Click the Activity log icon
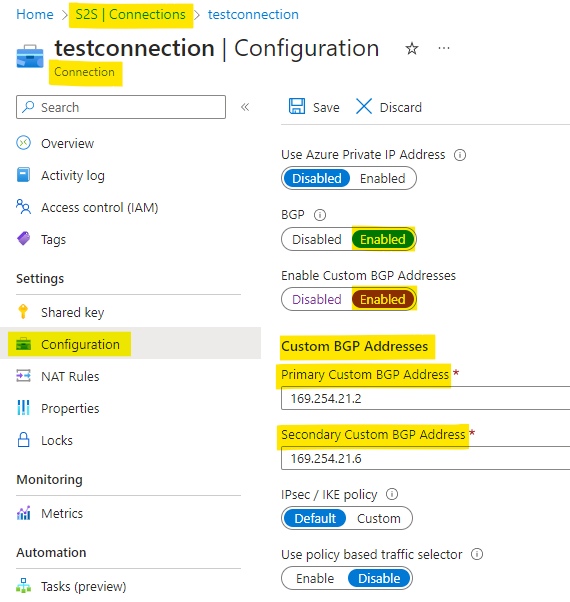Viewport: 570px width, 602px height. click(23, 175)
